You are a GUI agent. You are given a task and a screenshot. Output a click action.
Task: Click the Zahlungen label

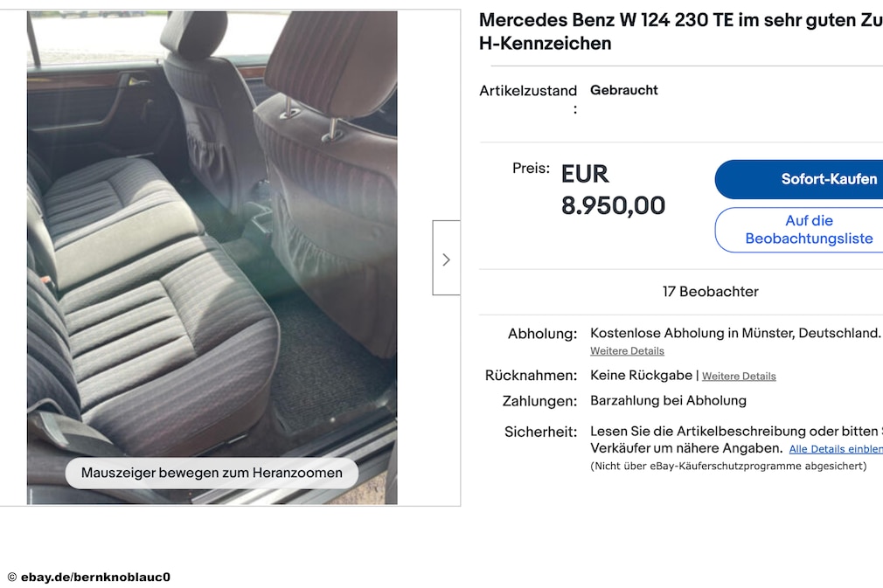(x=539, y=401)
